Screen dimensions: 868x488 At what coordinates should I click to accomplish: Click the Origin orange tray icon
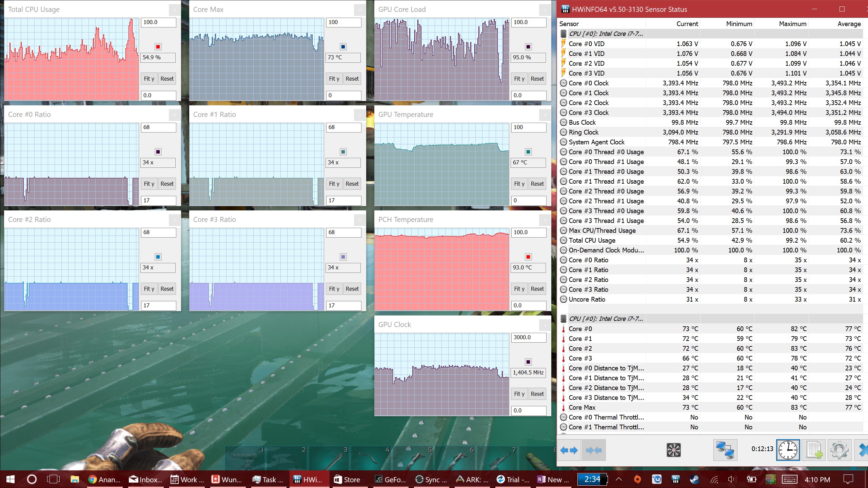(x=637, y=479)
